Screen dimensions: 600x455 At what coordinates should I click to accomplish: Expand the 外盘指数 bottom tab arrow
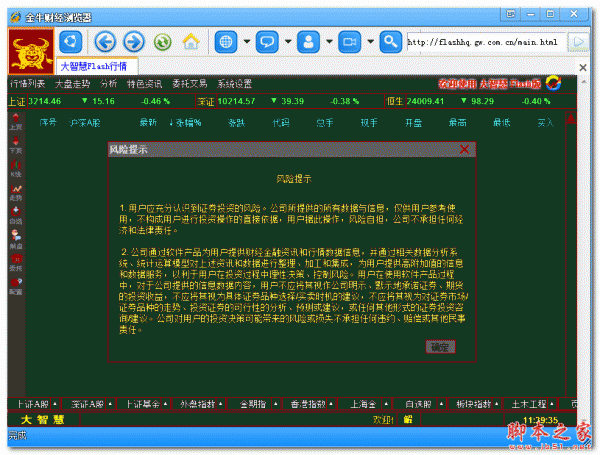pos(220,404)
